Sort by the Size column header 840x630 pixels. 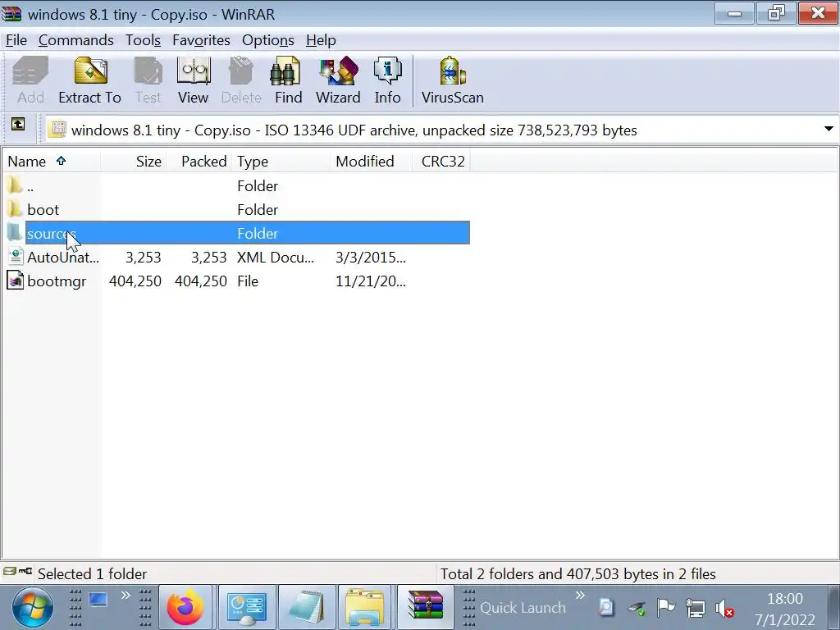tap(134, 162)
